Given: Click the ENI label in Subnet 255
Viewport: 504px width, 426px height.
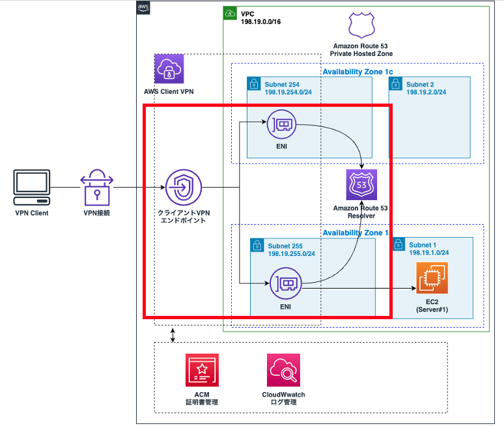Looking at the screenshot, I should point(285,307).
